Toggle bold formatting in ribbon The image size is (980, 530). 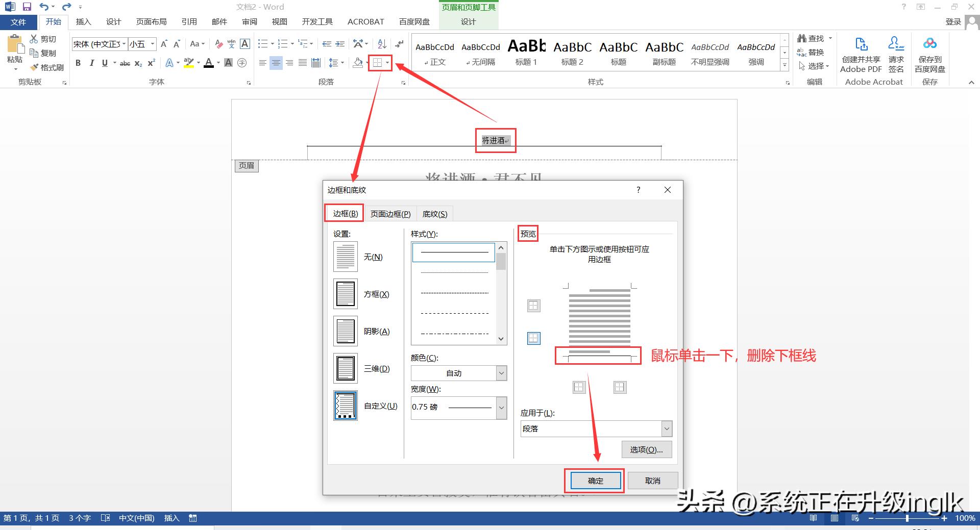point(78,63)
